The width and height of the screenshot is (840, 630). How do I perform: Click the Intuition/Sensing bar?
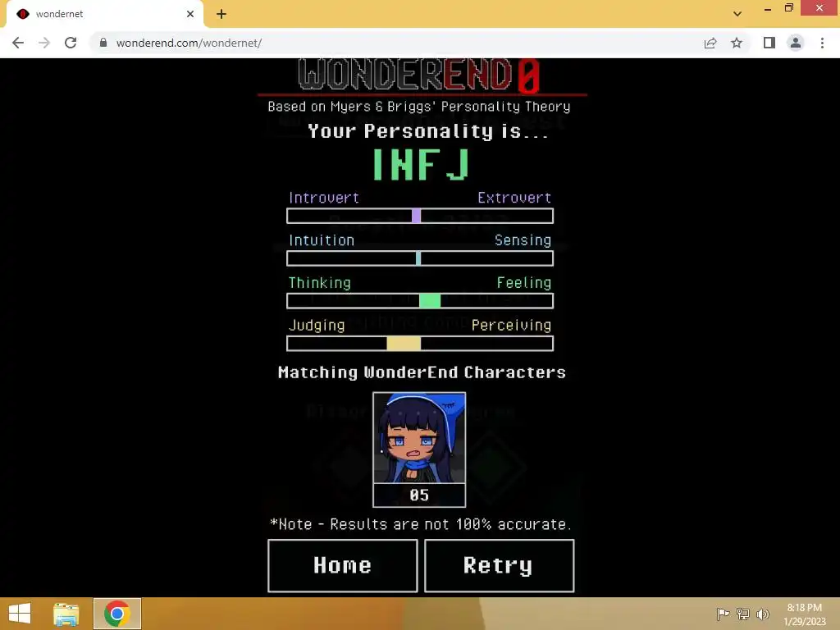point(420,258)
